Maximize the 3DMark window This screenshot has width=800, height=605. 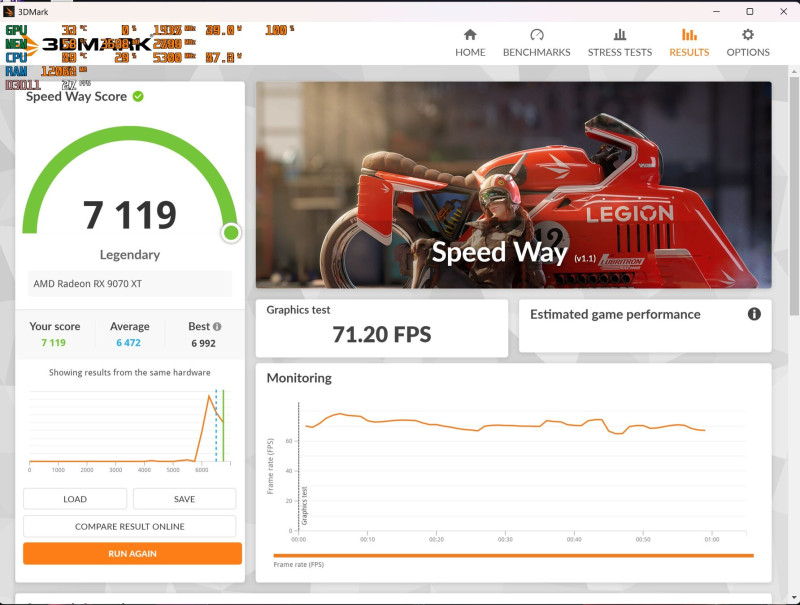click(749, 11)
